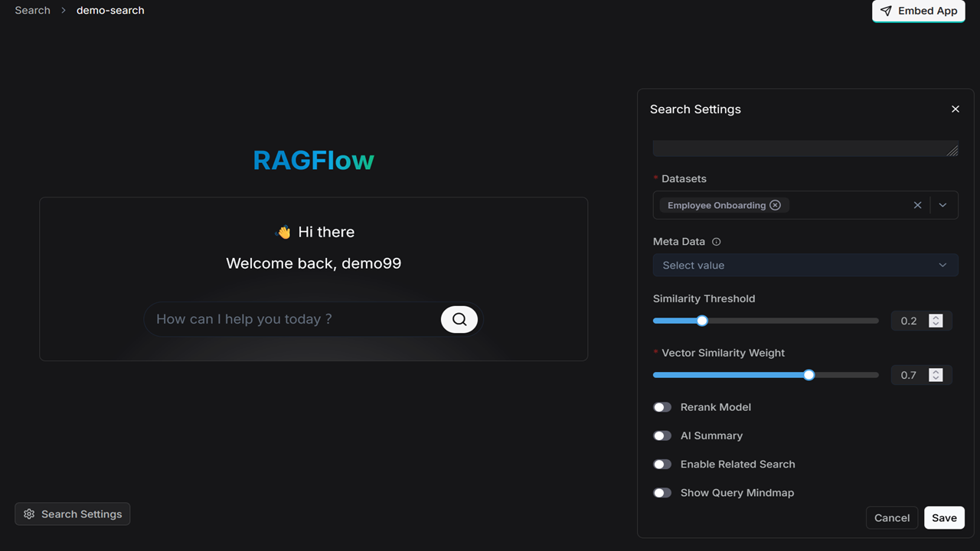Expand the Datasets dropdown chevron
The height and width of the screenshot is (551, 980).
(942, 205)
